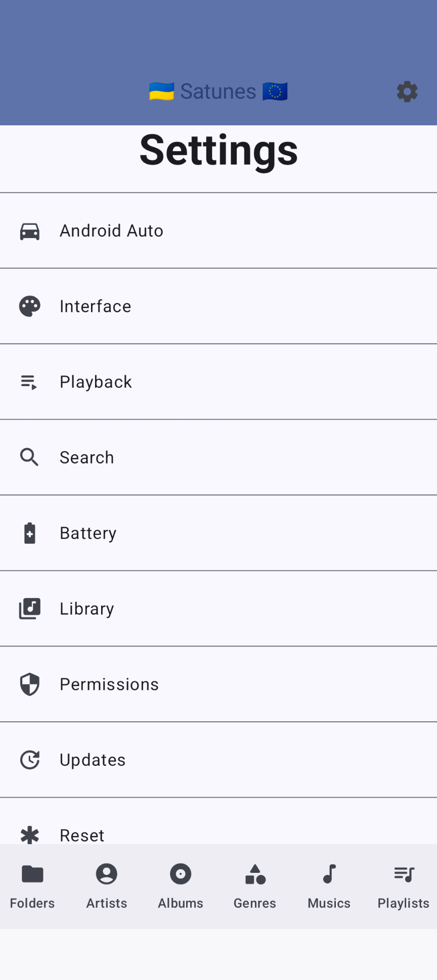Tap the Interface palette icon

tap(30, 306)
